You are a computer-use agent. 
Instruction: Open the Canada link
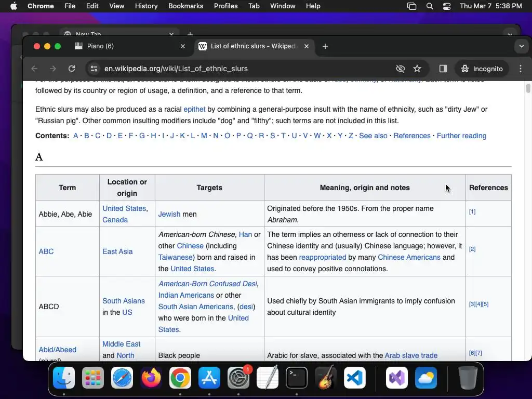pyautogui.click(x=115, y=220)
